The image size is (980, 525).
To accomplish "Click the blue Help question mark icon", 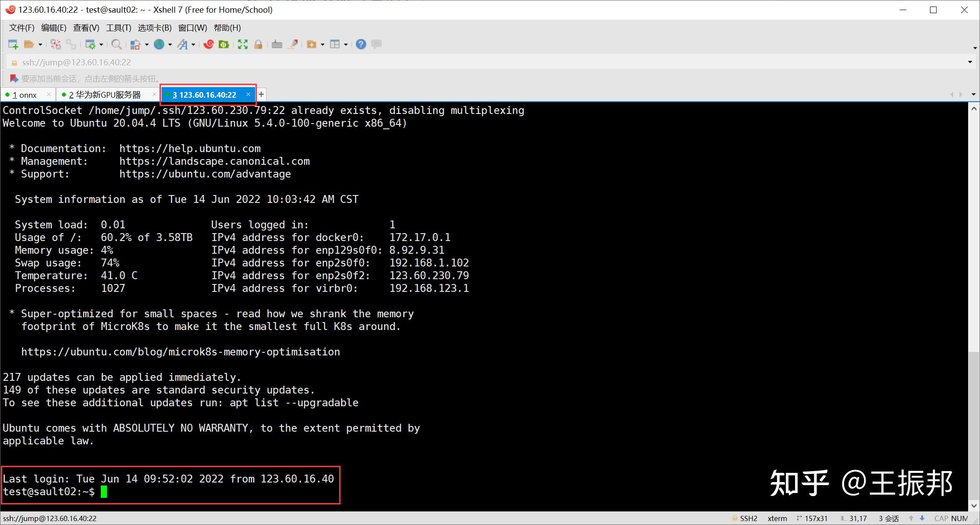I will click(x=361, y=44).
